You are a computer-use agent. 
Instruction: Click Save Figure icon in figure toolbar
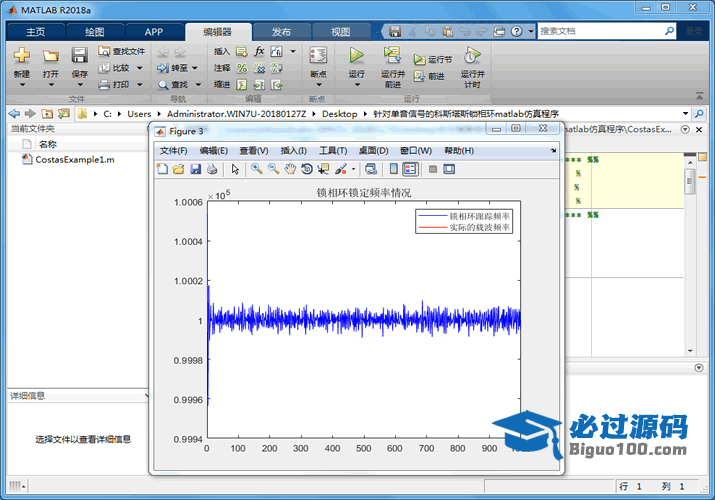[196, 169]
